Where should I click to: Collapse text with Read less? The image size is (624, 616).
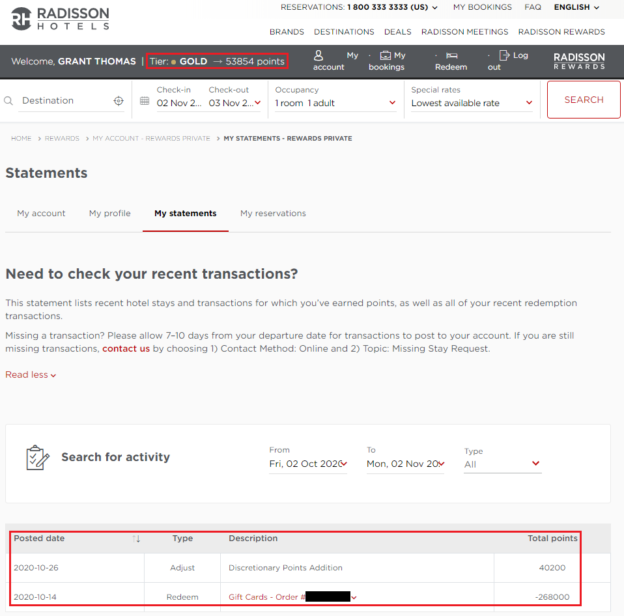[x=31, y=375]
